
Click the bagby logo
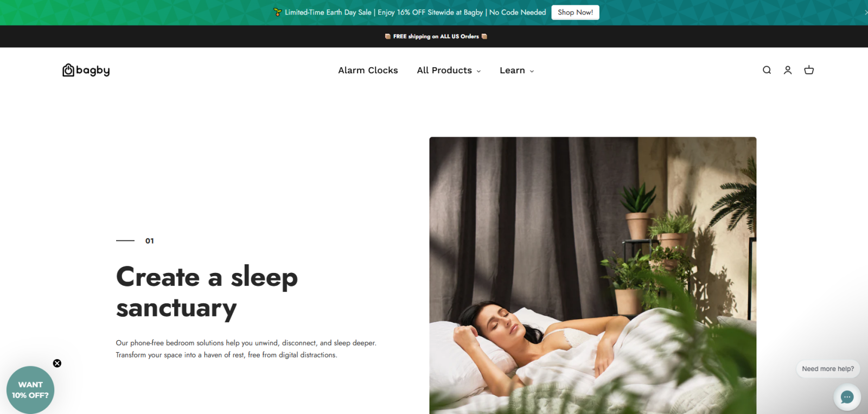point(86,70)
